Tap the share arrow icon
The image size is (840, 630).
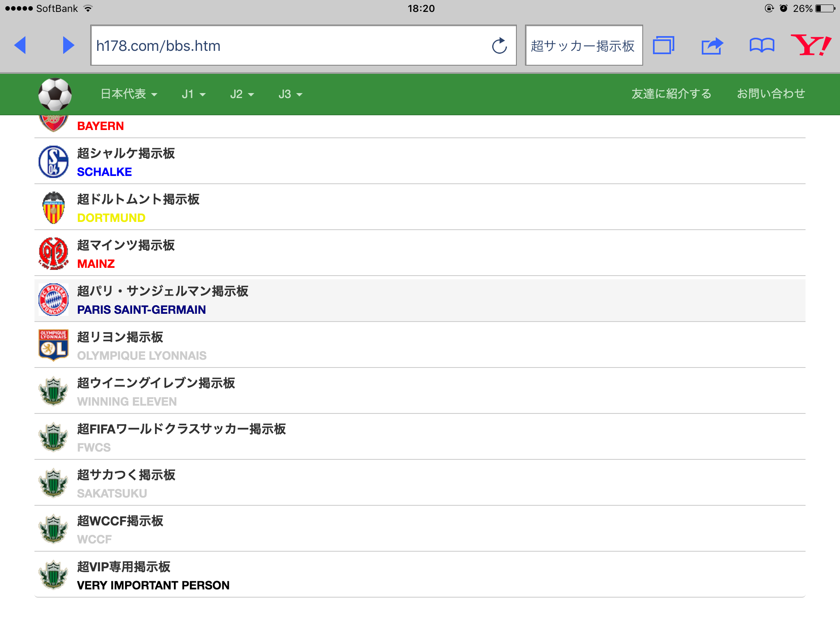click(x=712, y=46)
